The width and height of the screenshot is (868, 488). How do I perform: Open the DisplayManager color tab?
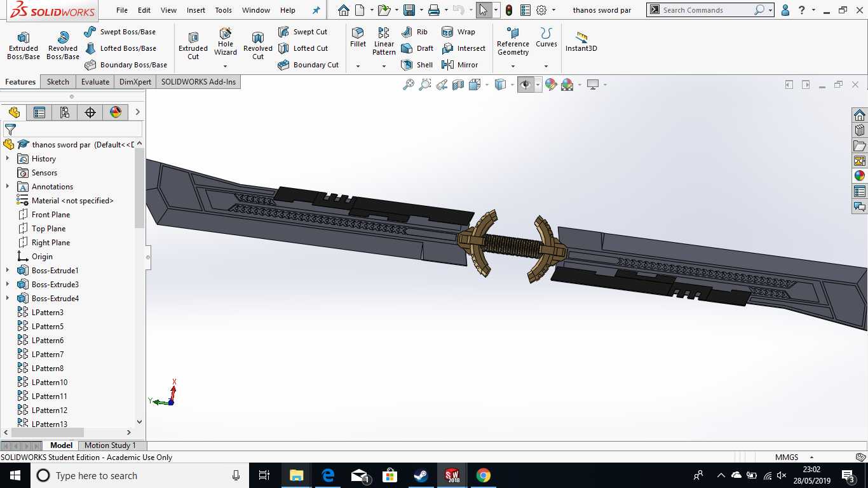point(116,112)
